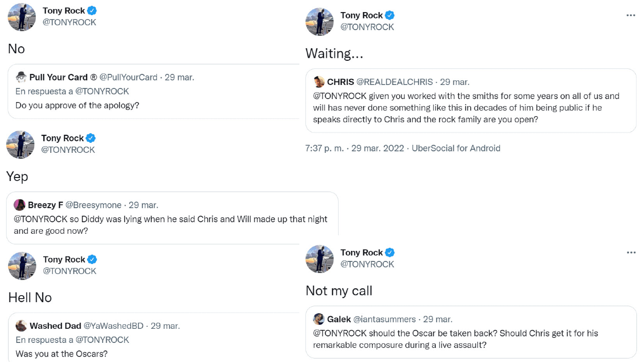644x362 pixels.
Task: Click Tony Rock's avatar beside the Yep tweet
Action: tap(20, 145)
